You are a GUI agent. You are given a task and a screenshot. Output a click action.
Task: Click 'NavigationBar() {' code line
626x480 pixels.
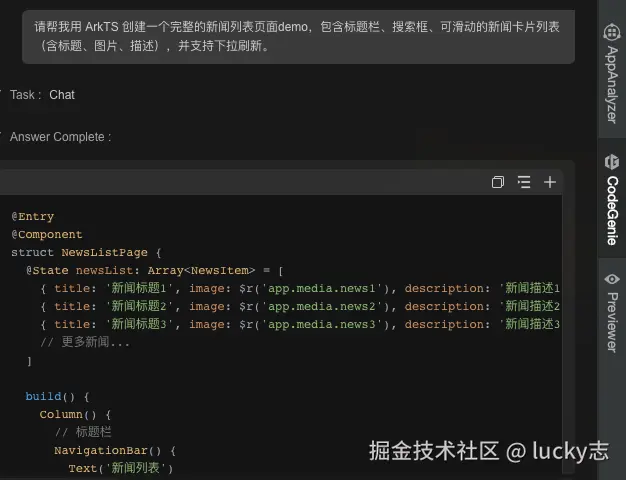[115, 450]
